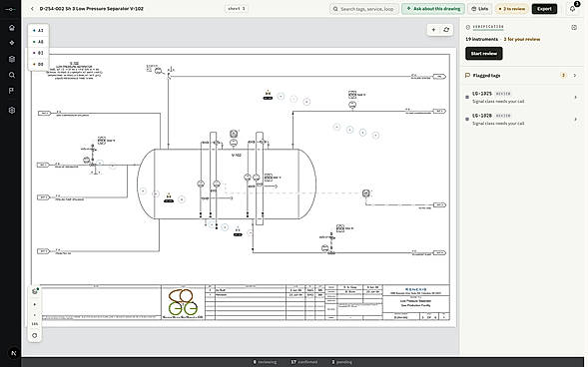Click the plus icon above the drawing

click(433, 30)
